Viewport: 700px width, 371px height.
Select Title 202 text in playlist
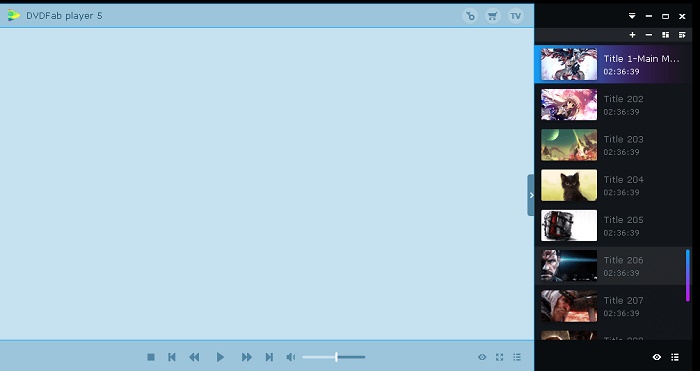624,99
